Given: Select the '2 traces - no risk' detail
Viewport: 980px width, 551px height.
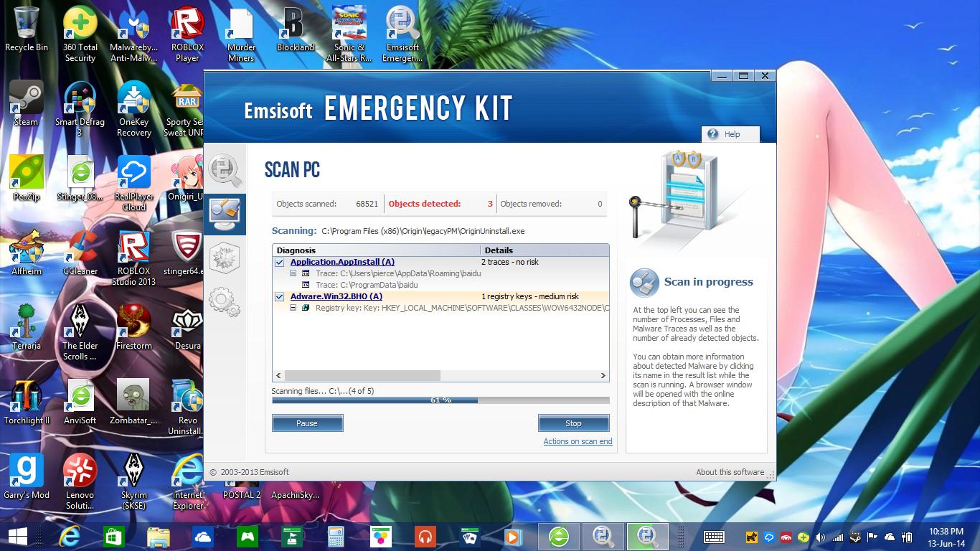Looking at the screenshot, I should [510, 263].
